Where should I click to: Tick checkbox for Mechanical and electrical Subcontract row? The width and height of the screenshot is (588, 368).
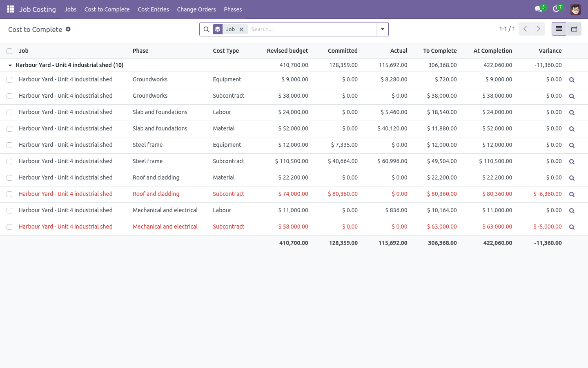coord(9,227)
